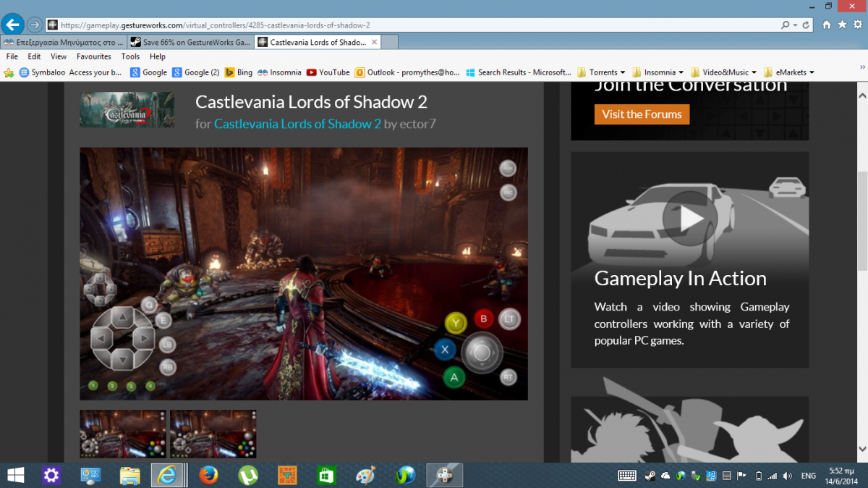Switch to the Επεξεργασία Μηνύματος tab

[x=64, y=42]
